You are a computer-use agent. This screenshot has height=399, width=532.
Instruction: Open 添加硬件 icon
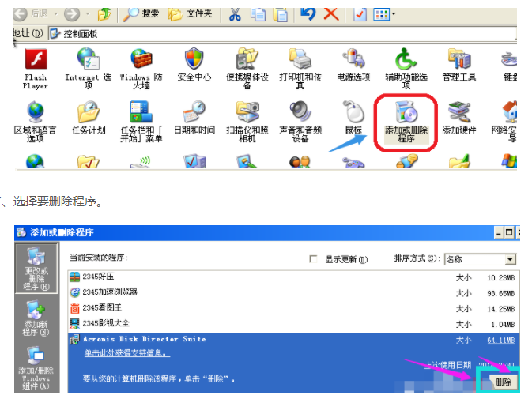459,114
